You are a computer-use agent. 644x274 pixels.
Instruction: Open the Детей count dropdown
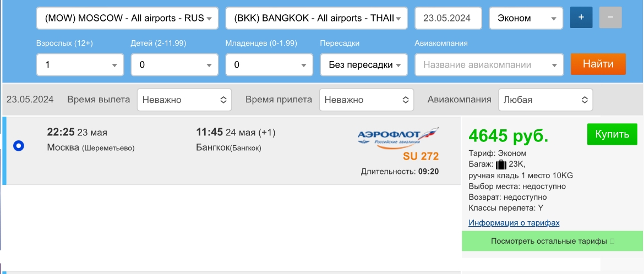[x=174, y=64]
